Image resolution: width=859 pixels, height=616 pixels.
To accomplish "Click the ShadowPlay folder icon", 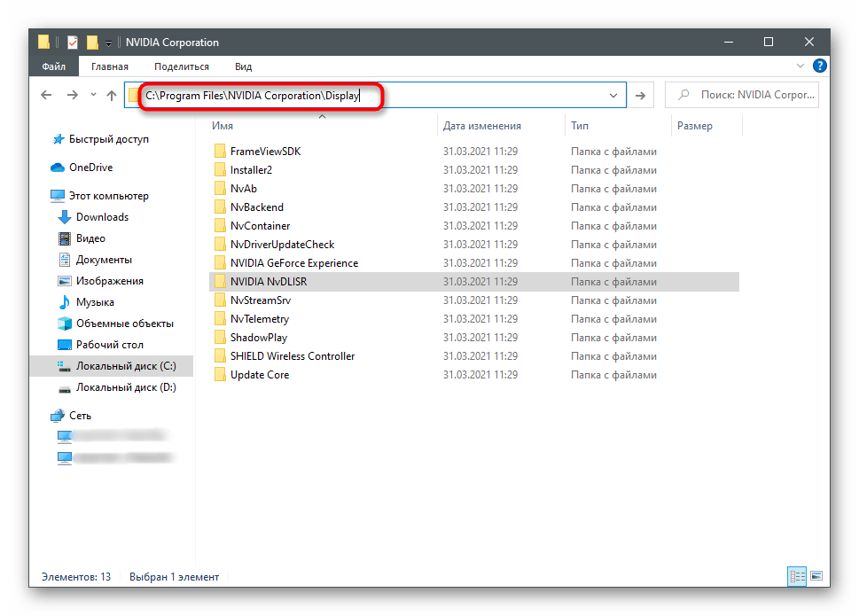I will pos(220,338).
